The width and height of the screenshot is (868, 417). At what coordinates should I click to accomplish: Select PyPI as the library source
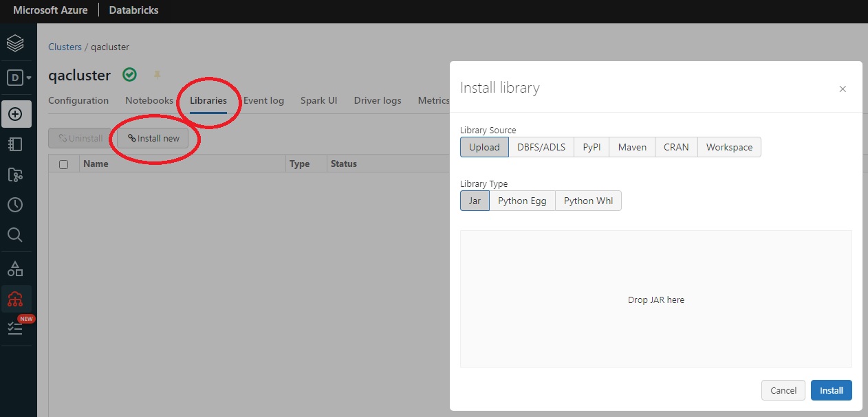592,147
